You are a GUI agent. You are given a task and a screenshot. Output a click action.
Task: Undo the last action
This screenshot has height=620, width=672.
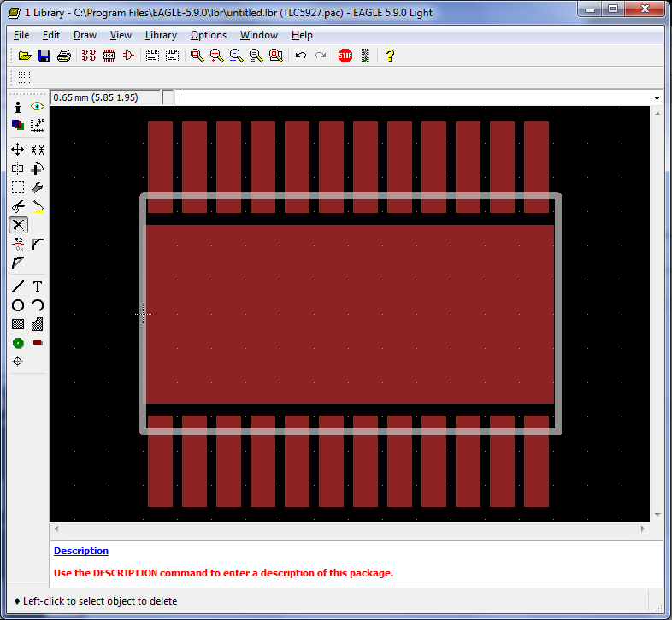click(x=301, y=56)
